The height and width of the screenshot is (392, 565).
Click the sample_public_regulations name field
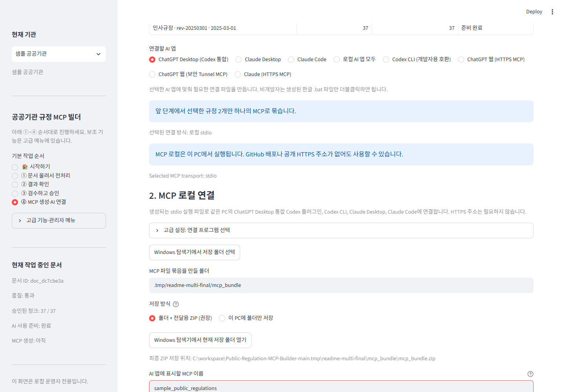(x=341, y=387)
